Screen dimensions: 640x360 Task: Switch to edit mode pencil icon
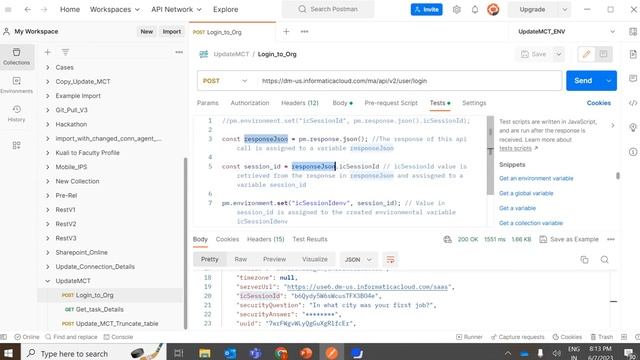point(586,54)
